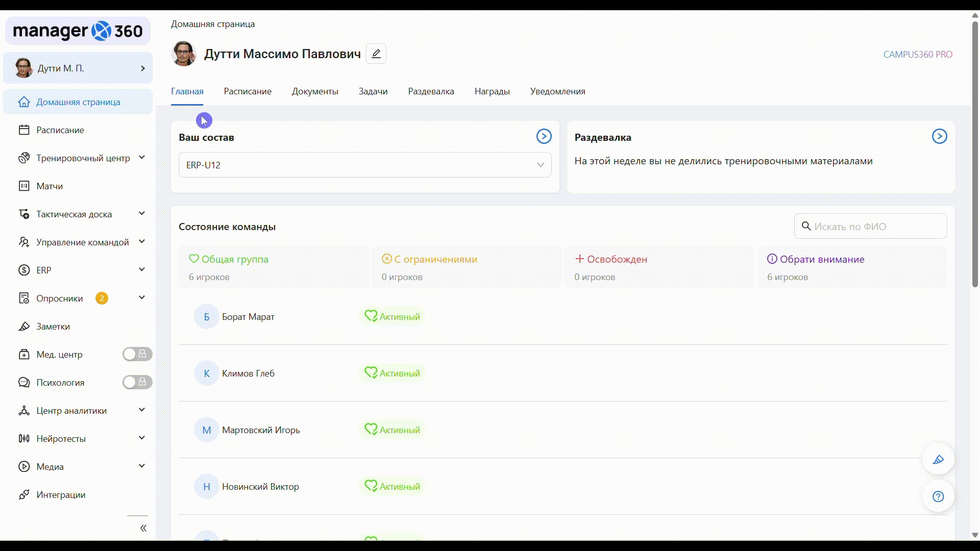Image resolution: width=980 pixels, height=551 pixels.
Task: Collapse sidebar with double chevron icon
Action: click(143, 528)
